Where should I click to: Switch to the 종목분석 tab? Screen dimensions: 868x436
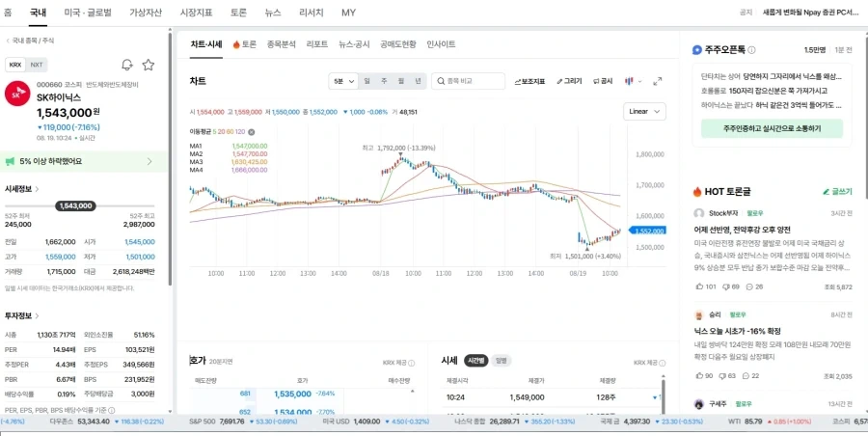click(282, 44)
